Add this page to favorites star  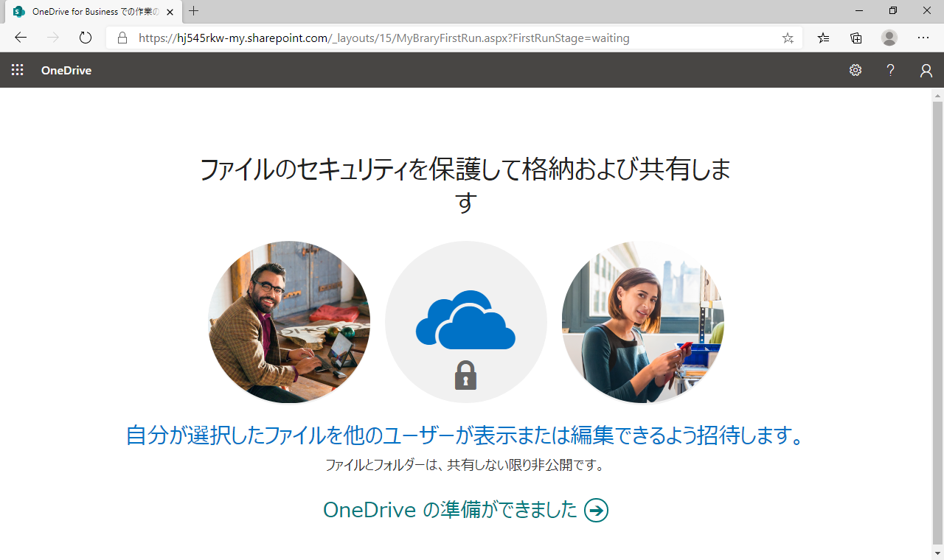[x=788, y=38]
